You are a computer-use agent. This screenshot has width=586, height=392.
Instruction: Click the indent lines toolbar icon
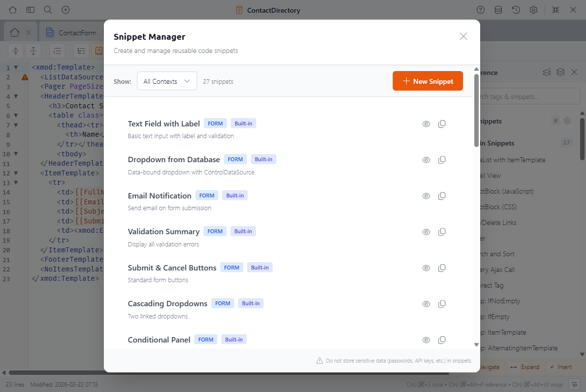click(57, 51)
